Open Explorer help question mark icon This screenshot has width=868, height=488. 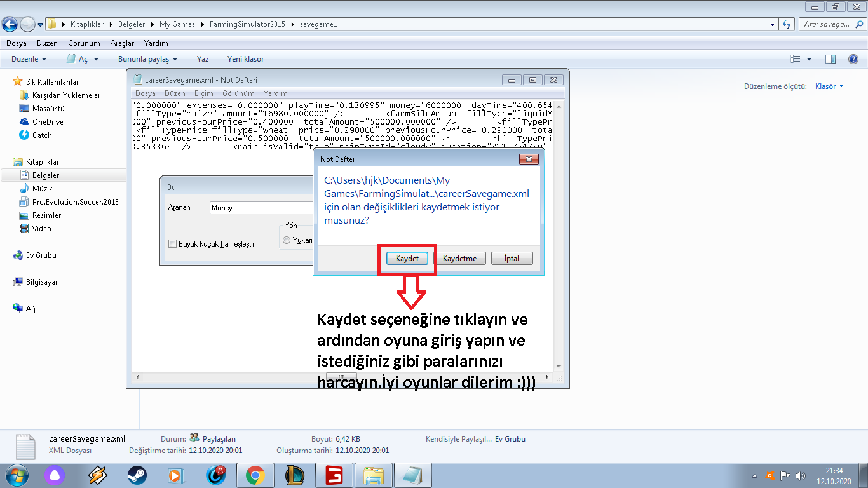point(853,59)
